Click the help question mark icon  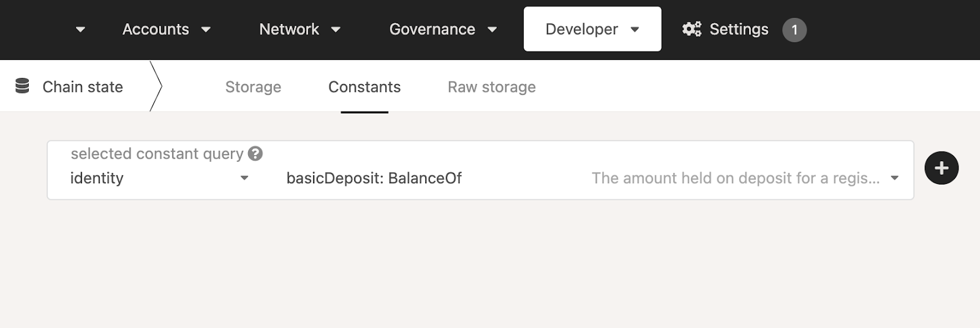[255, 154]
